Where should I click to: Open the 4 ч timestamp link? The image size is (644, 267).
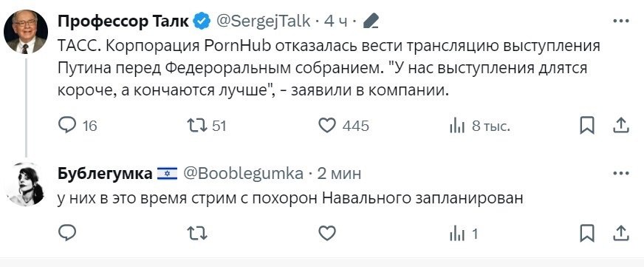(x=336, y=21)
